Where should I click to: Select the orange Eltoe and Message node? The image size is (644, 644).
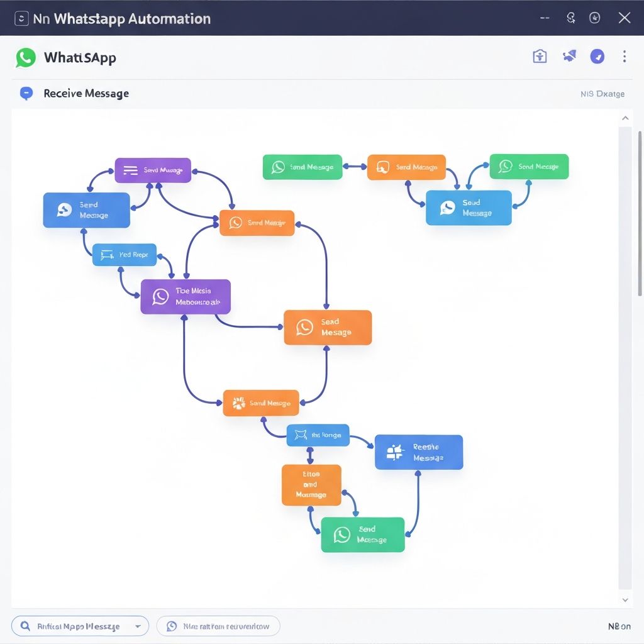point(311,485)
